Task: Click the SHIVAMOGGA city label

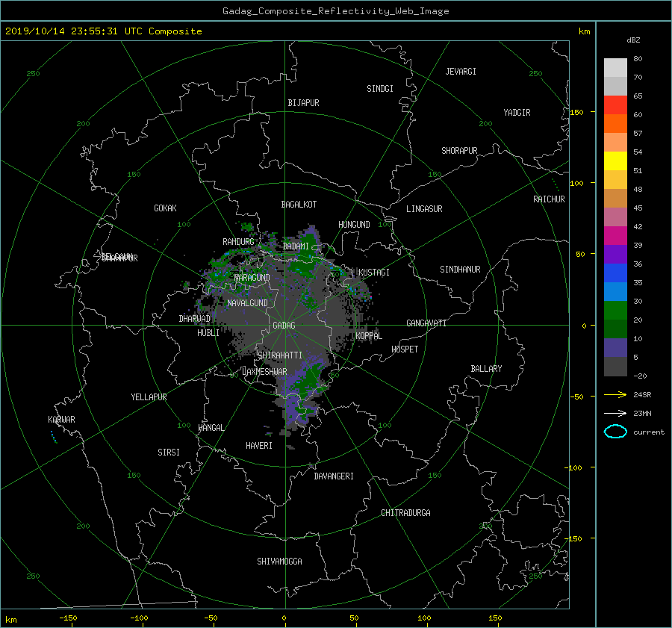Action: click(x=279, y=561)
